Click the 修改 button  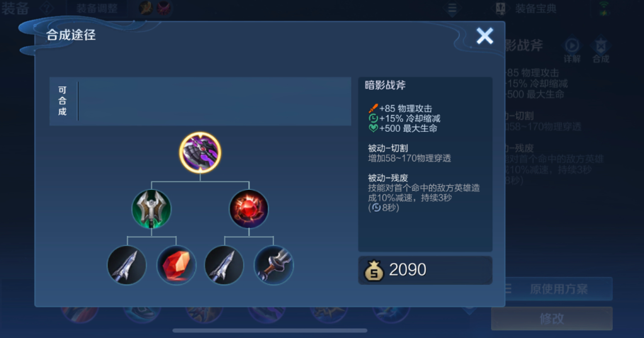pyautogui.click(x=552, y=318)
